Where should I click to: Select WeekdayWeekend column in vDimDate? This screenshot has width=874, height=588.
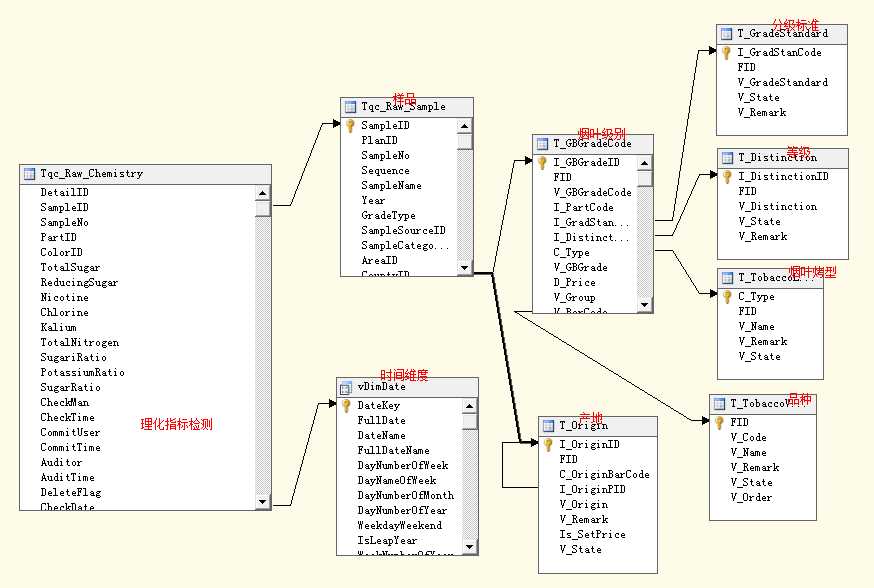coord(400,526)
